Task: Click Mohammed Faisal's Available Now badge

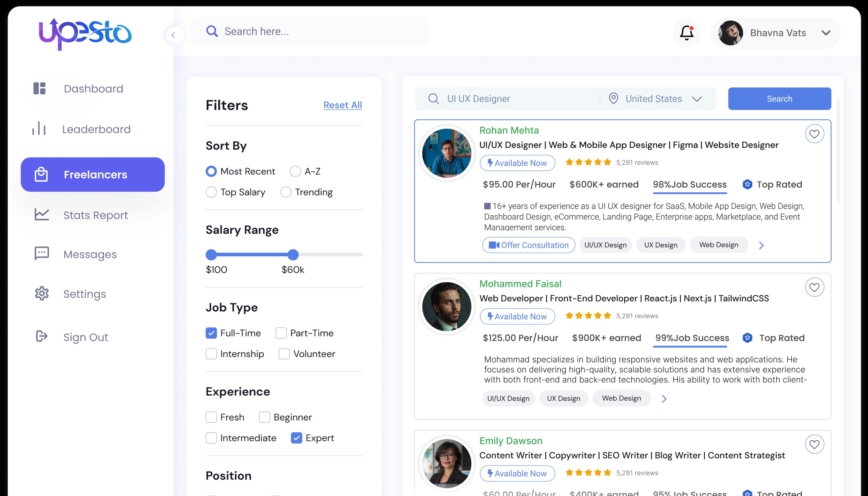Action: click(517, 316)
